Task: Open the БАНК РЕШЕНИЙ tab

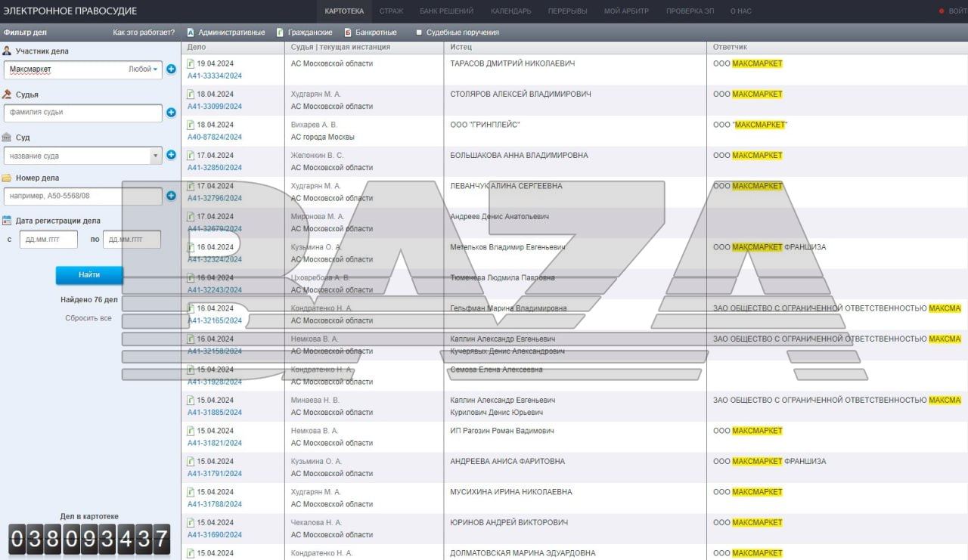Action: click(446, 11)
